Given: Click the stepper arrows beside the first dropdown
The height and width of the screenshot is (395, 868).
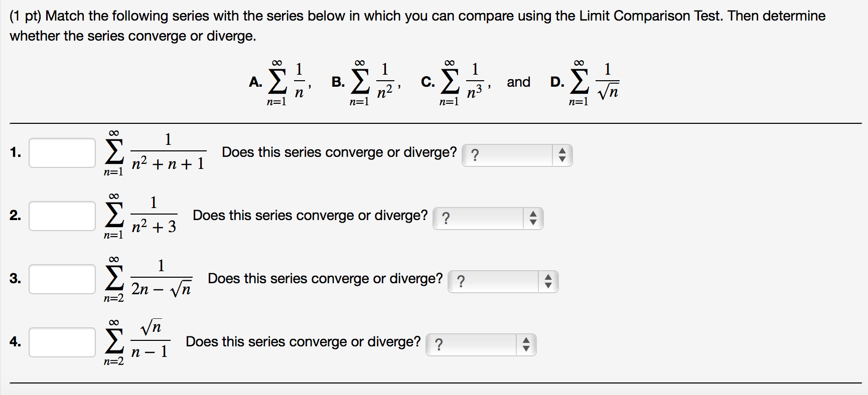Looking at the screenshot, I should pos(563,155).
